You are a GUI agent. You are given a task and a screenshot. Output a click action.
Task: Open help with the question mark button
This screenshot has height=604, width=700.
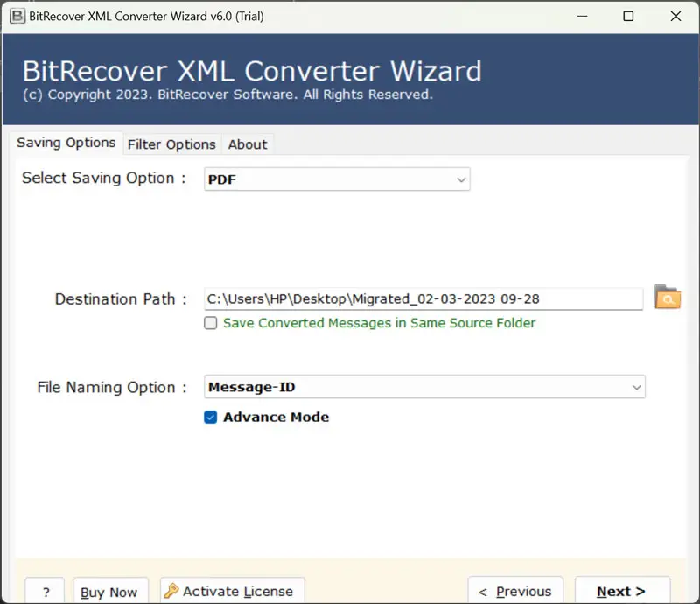(x=45, y=592)
